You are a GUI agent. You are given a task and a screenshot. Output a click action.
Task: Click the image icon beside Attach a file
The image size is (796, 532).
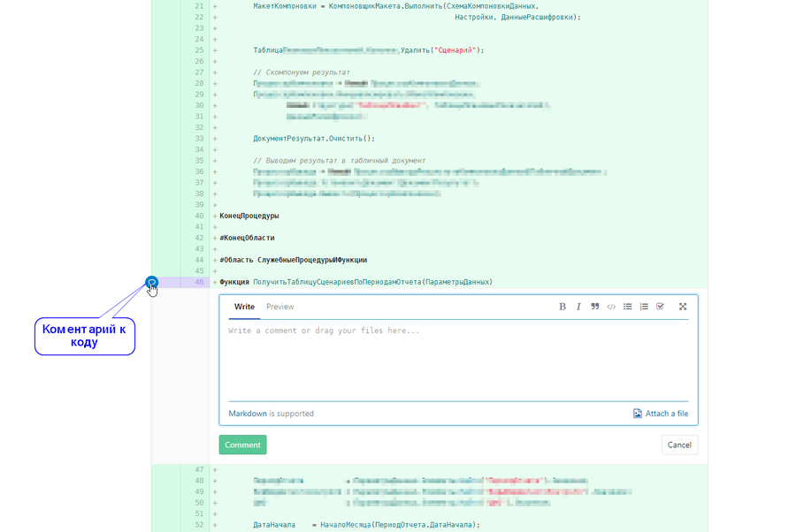637,414
